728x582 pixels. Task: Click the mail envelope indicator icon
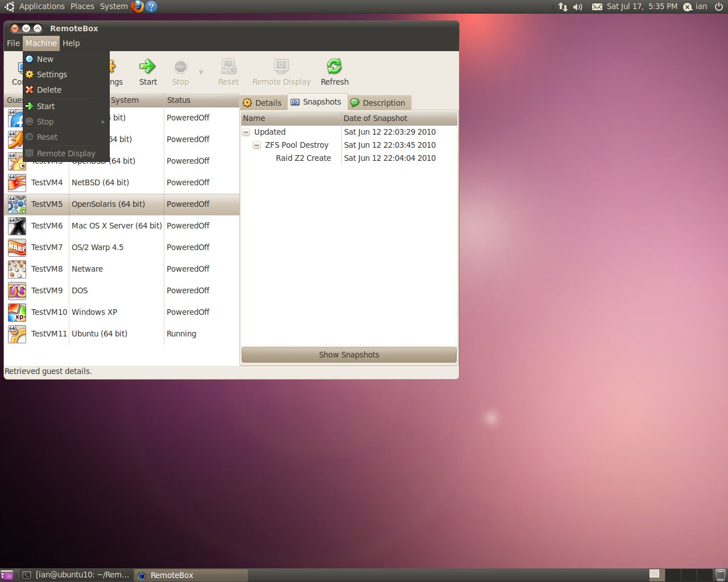tap(597, 7)
